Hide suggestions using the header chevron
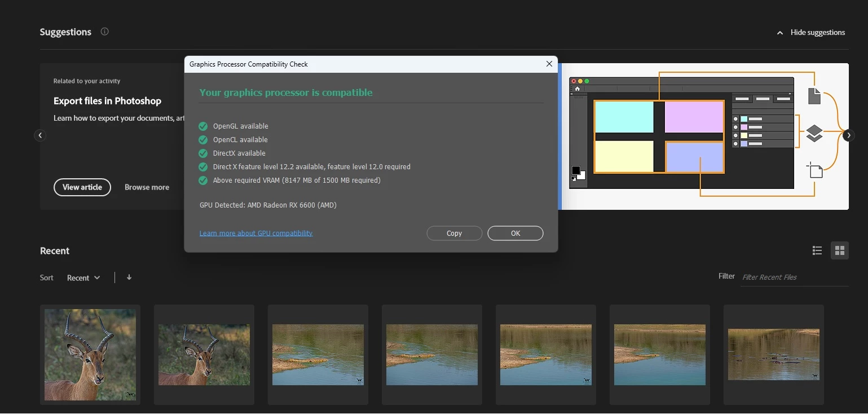 (780, 33)
